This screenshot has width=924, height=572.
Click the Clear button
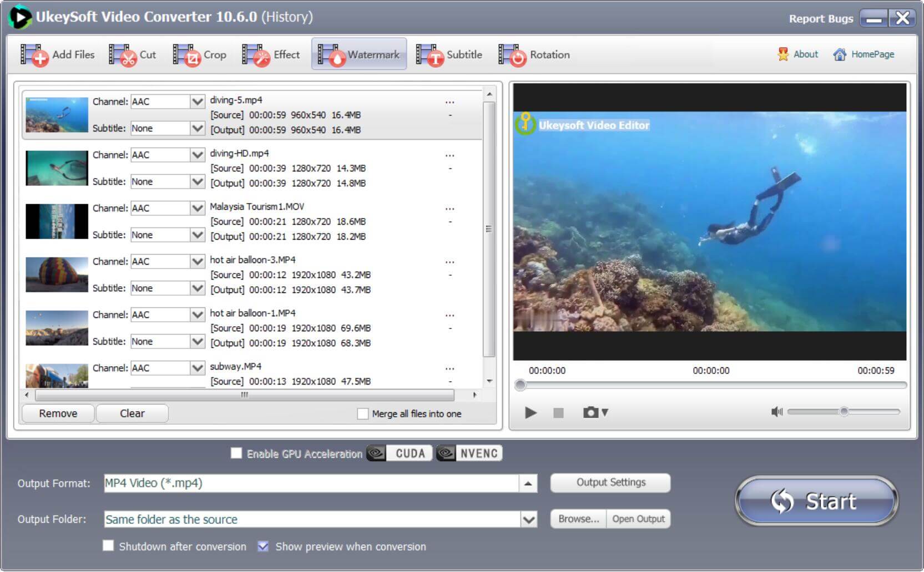click(x=132, y=413)
